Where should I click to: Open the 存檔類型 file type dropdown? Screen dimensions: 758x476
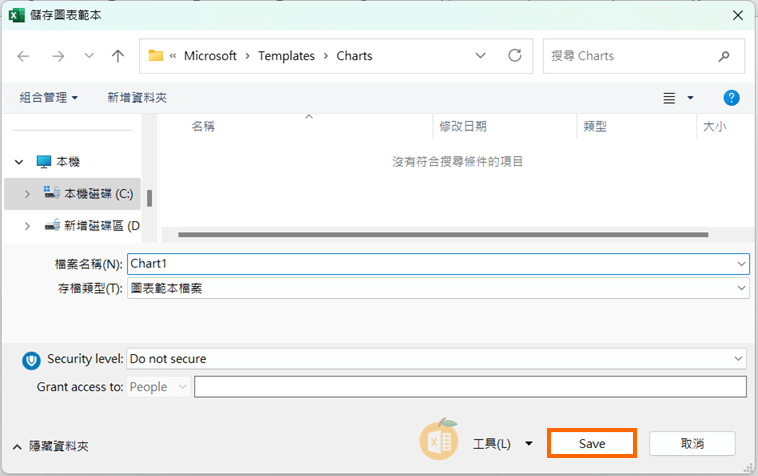point(740,288)
